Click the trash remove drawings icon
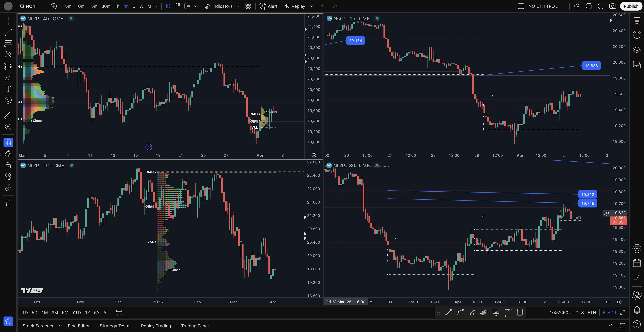Viewport: 644px width, 332px height. tap(8, 203)
